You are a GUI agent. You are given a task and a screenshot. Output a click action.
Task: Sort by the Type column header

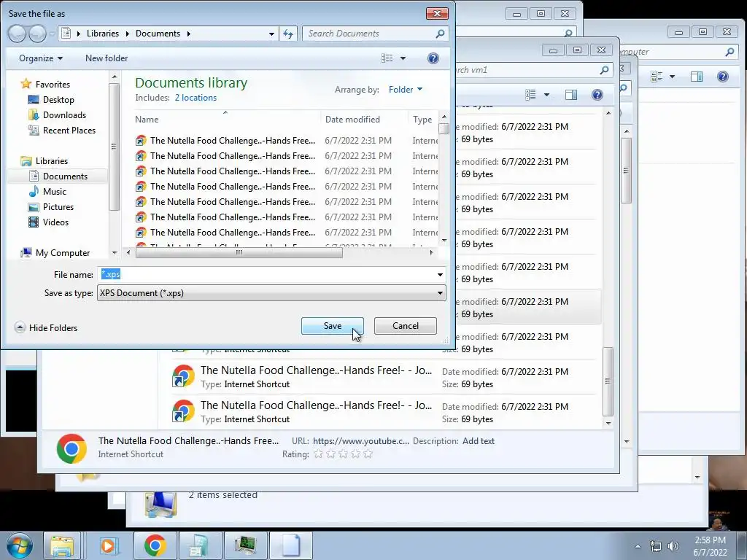(422, 120)
